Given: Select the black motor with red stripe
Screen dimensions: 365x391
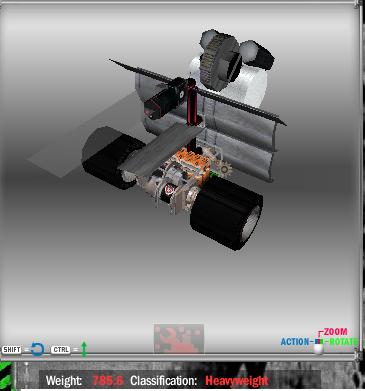Looking at the screenshot, I should [165, 99].
